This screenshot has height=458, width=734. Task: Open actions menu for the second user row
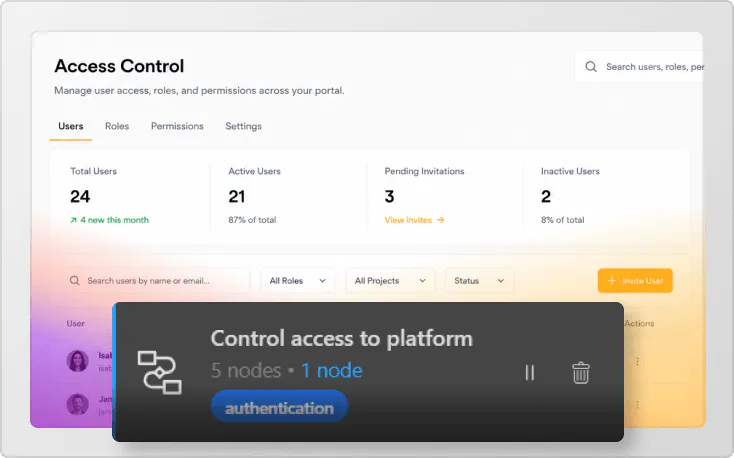click(x=637, y=405)
